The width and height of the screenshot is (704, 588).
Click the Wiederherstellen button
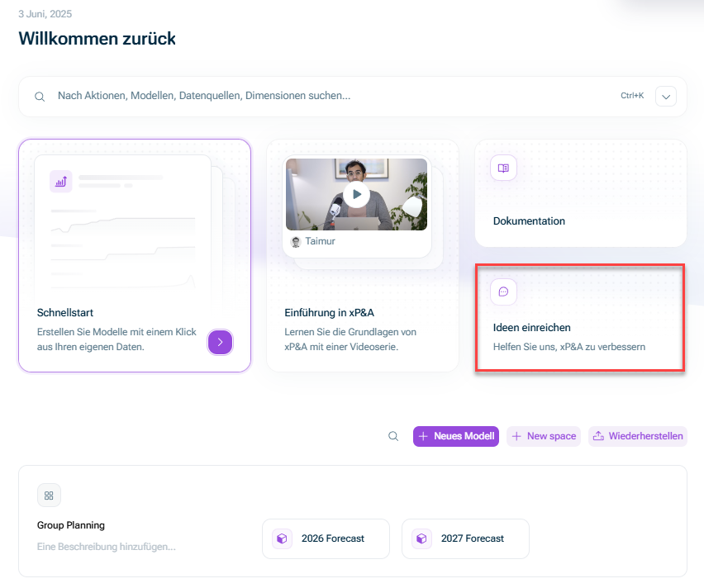point(638,436)
